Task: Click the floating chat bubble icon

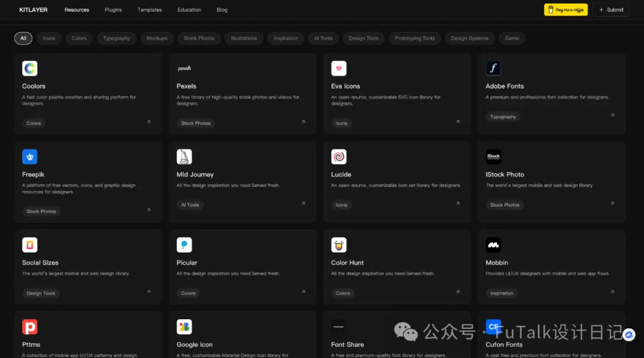Action: pyautogui.click(x=629, y=335)
